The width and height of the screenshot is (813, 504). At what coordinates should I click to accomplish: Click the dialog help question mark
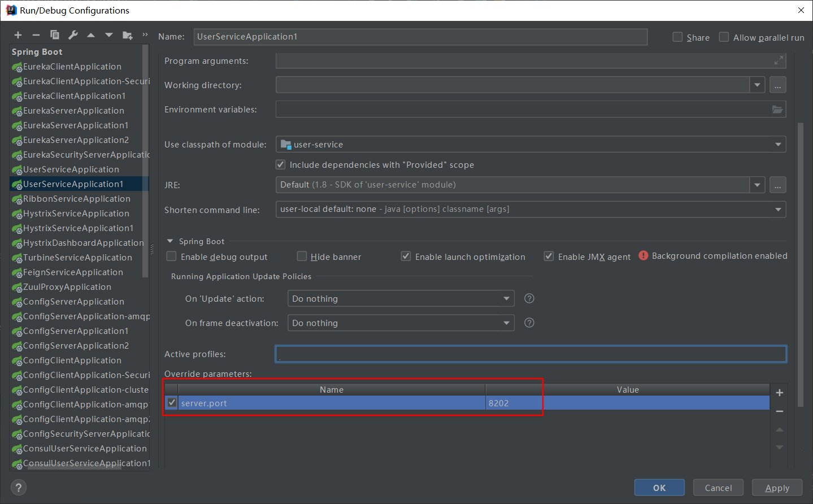click(x=18, y=488)
